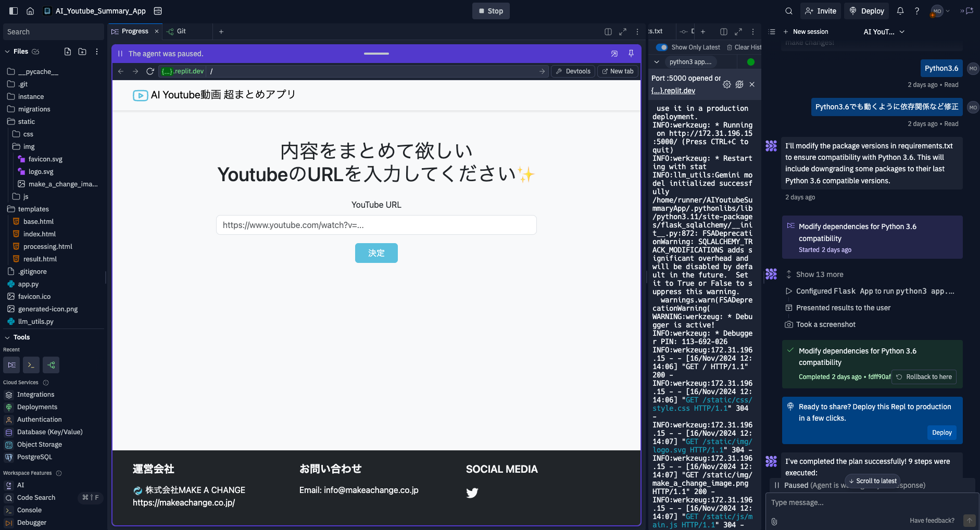Click the attachment paperclip in chat input
The height and width of the screenshot is (530, 980).
[x=774, y=521]
